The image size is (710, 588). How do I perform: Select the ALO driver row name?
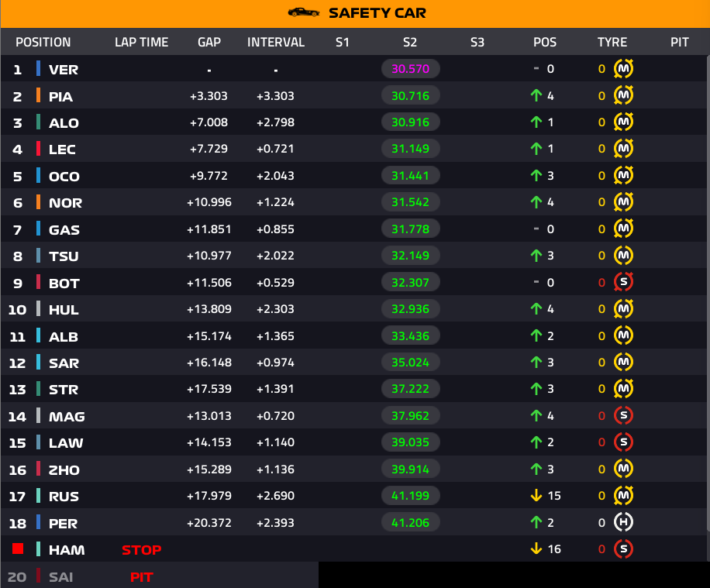(x=64, y=123)
